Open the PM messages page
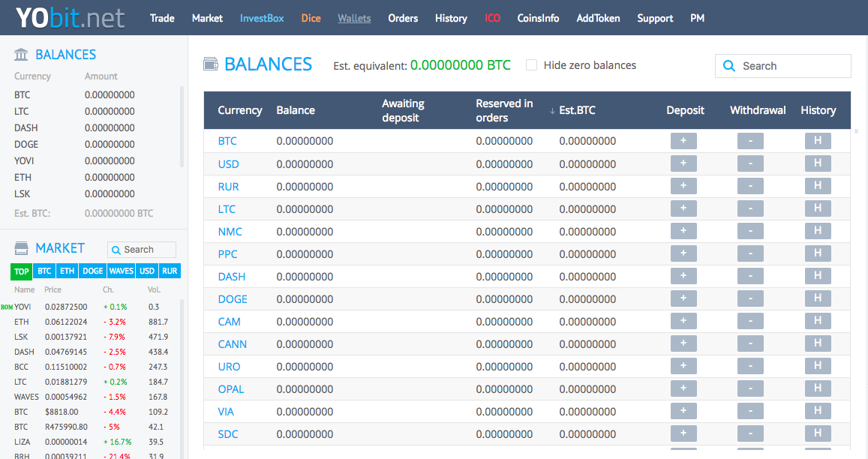The height and width of the screenshot is (459, 868). pos(698,18)
